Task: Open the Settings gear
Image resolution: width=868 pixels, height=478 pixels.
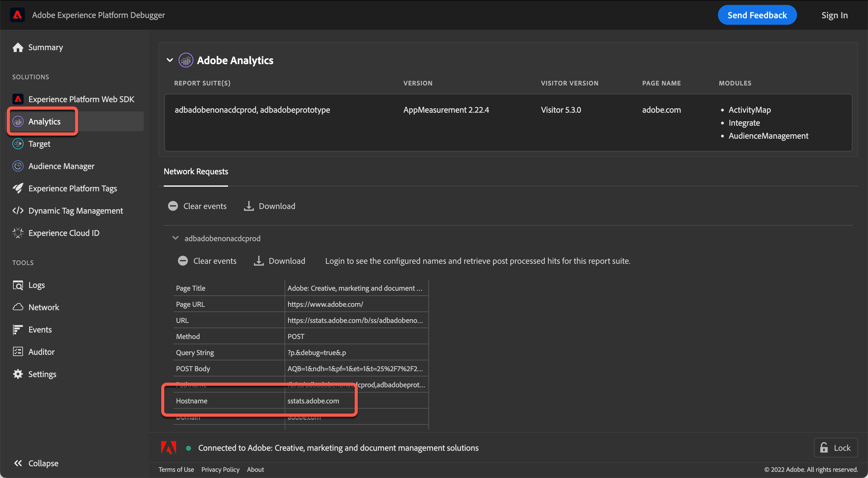Action: (x=18, y=374)
